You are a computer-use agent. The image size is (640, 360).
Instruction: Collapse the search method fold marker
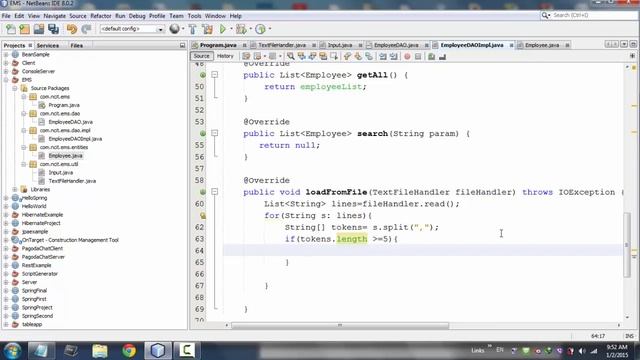click(215, 133)
